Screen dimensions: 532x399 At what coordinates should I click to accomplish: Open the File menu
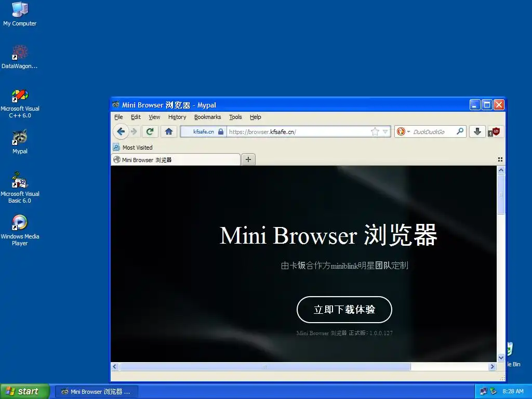tap(118, 117)
